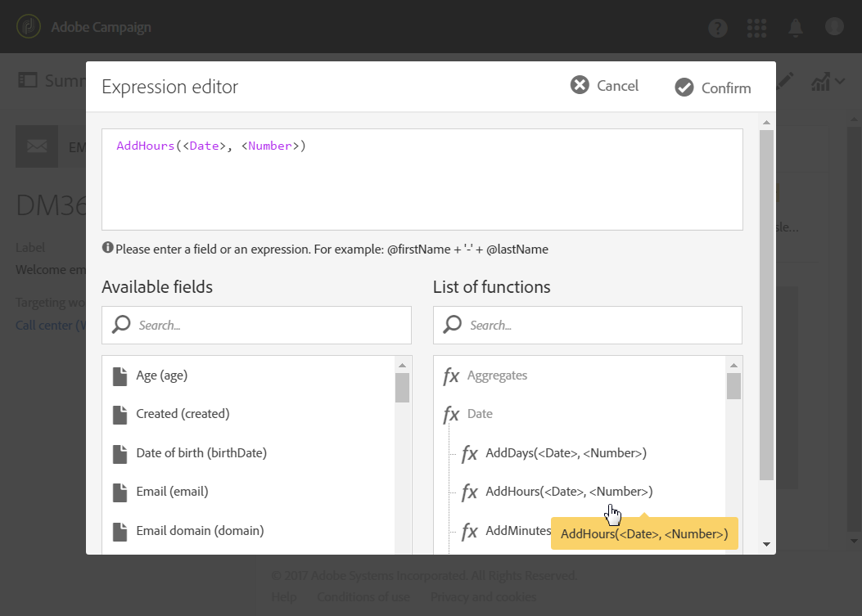Open the help question mark icon

(718, 28)
